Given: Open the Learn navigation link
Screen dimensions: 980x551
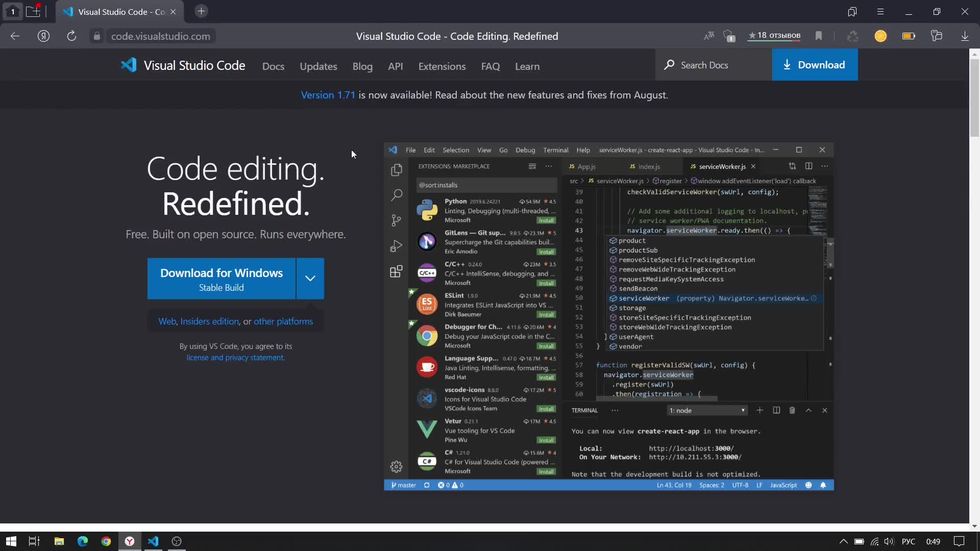Looking at the screenshot, I should pyautogui.click(x=527, y=66).
